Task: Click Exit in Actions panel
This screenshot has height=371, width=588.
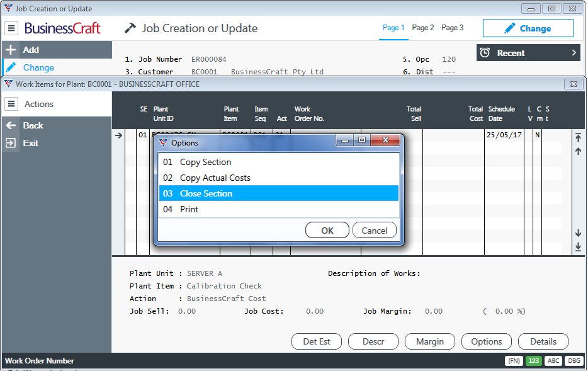Action: point(57,143)
